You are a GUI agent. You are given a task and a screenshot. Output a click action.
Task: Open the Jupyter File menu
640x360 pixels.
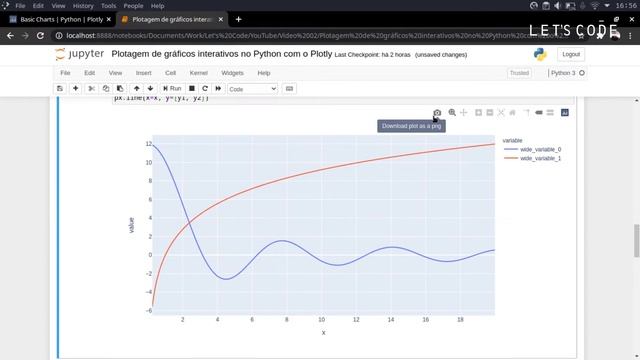(x=65, y=73)
